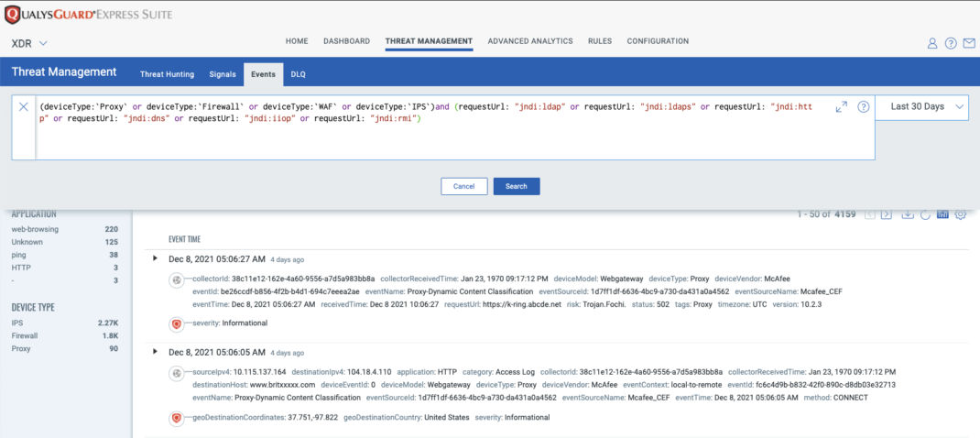The width and height of the screenshot is (980, 438).
Task: Expand the Dec 8 05:06:27 AM event
Action: point(156,258)
